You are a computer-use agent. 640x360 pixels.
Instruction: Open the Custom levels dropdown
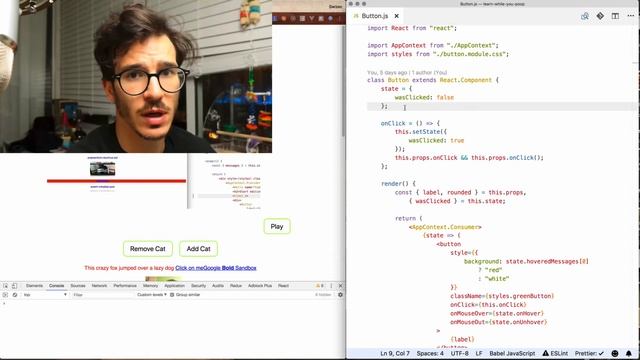pos(152,295)
